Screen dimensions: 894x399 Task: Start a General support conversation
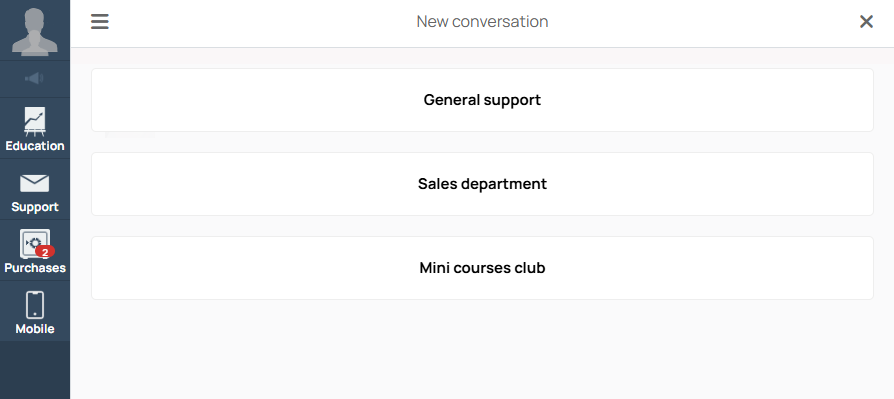482,100
